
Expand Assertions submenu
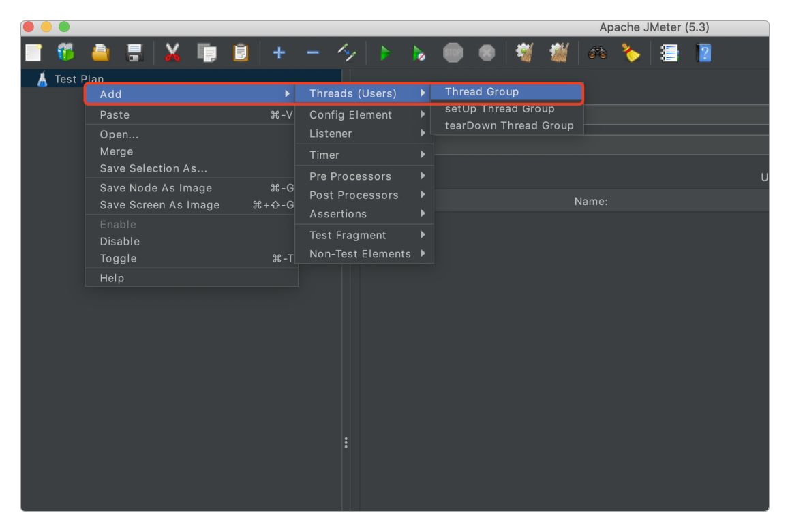tap(364, 214)
